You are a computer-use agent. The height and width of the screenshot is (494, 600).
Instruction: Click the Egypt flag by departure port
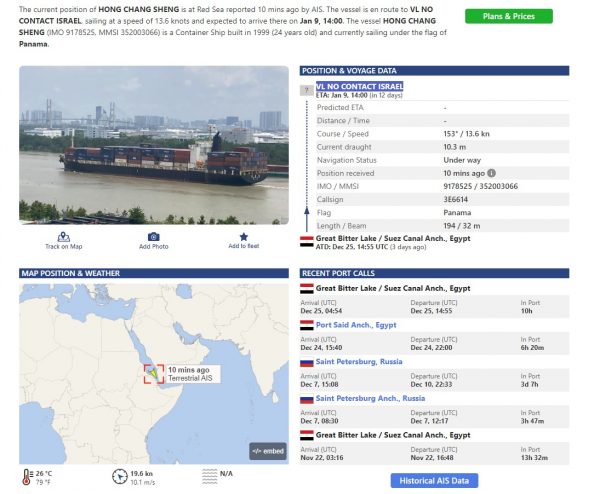coord(306,241)
